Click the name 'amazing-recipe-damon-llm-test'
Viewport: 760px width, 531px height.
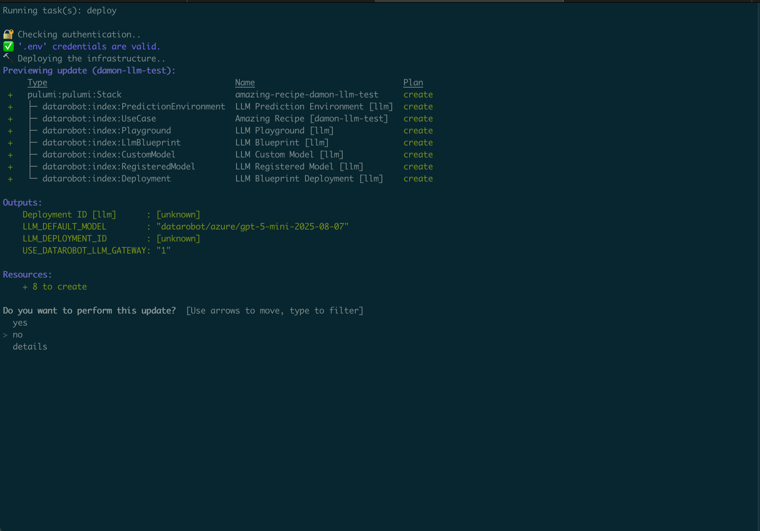(307, 95)
